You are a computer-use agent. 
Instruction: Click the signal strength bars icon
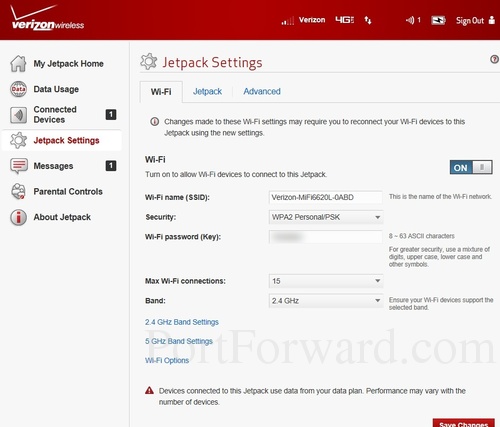[287, 21]
